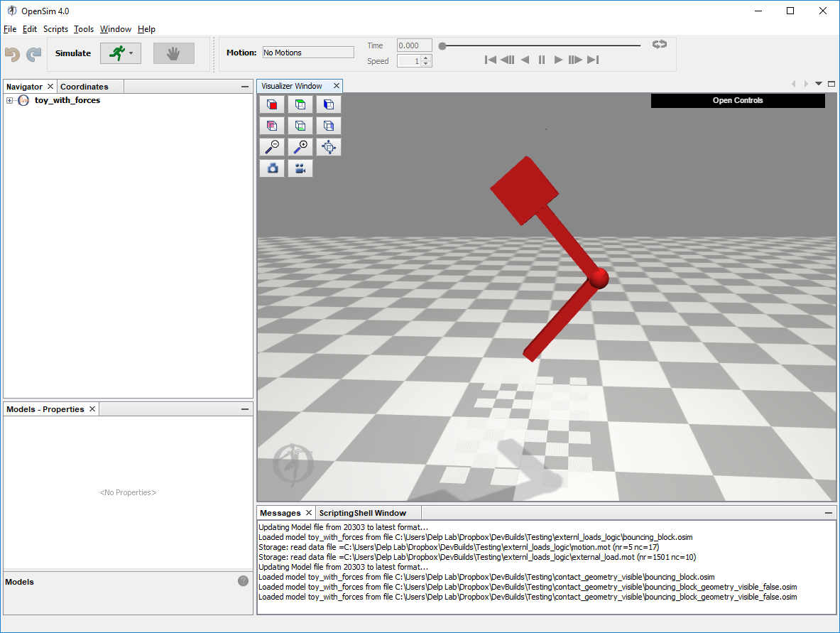Expand the toy_with_forces tree node
This screenshot has width=840, height=633.
(x=8, y=100)
